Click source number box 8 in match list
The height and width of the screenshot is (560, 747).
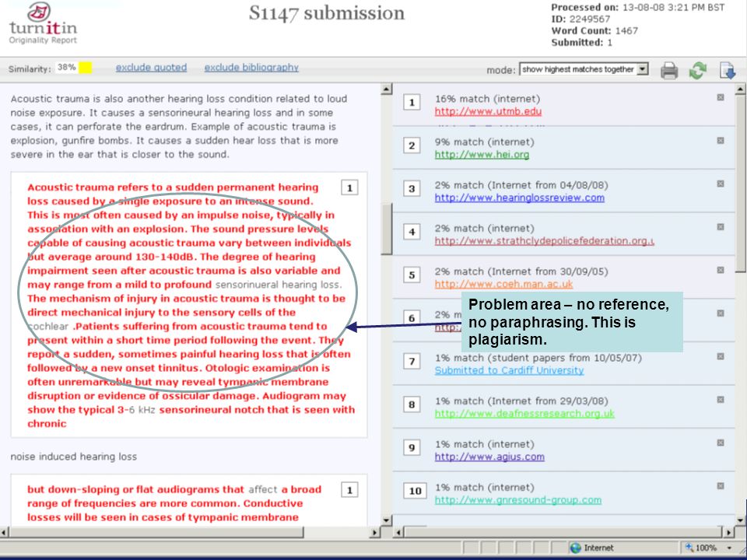pos(412,404)
